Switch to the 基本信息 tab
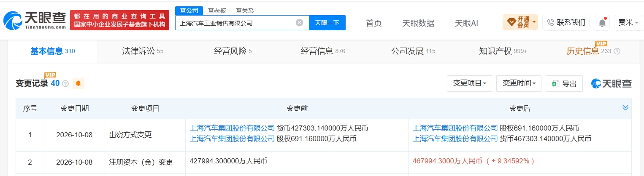Viewport: 644px width, 176px height. [x=52, y=51]
